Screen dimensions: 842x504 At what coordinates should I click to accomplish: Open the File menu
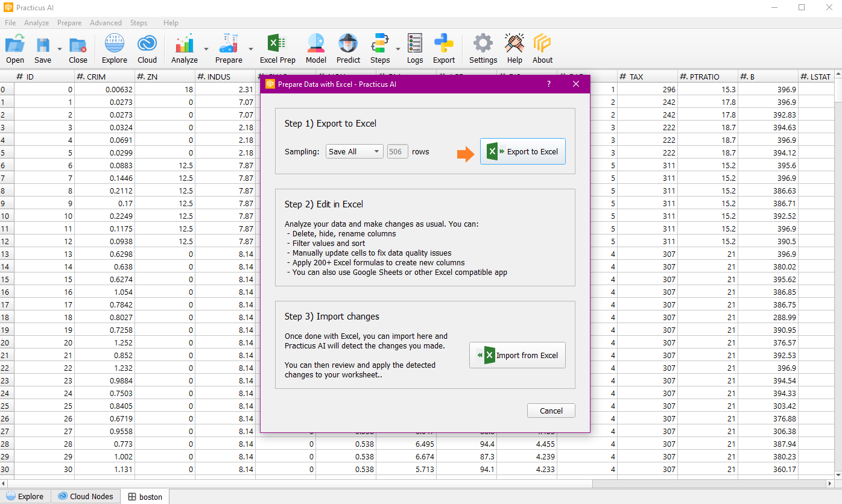pos(10,23)
